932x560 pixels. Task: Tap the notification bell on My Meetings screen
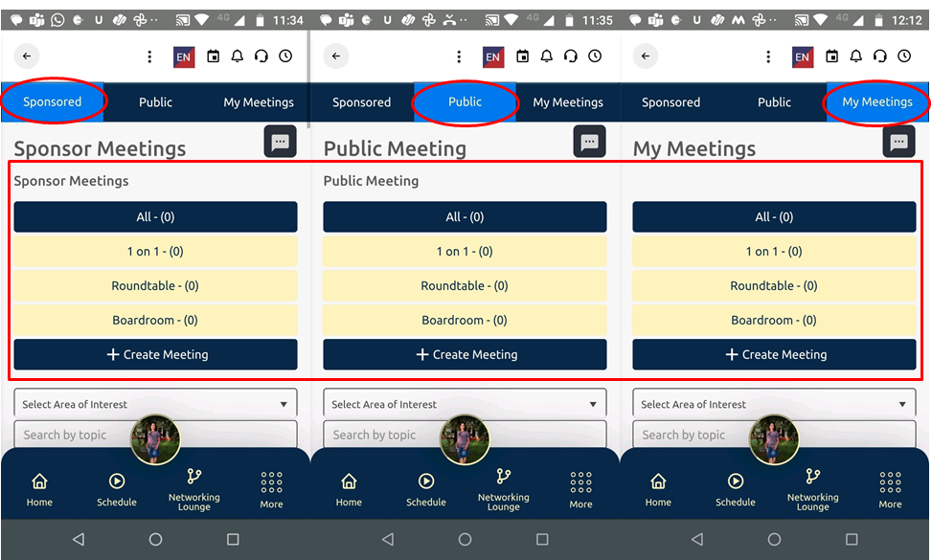point(855,56)
